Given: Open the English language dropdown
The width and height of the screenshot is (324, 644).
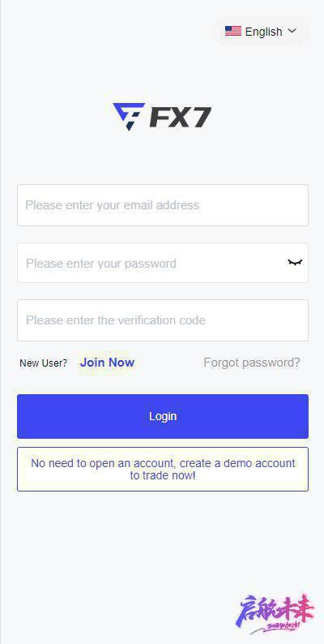Looking at the screenshot, I should (261, 32).
